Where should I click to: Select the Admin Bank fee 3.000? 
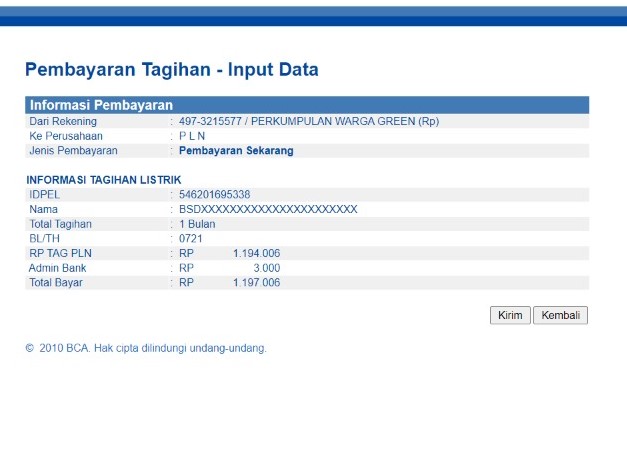coord(266,268)
